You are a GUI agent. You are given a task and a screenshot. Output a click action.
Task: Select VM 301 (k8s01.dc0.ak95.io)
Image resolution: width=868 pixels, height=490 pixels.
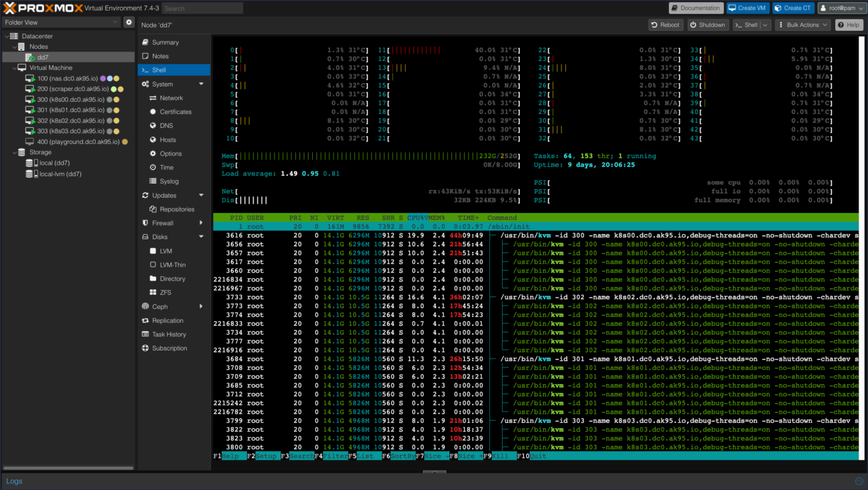tap(68, 110)
